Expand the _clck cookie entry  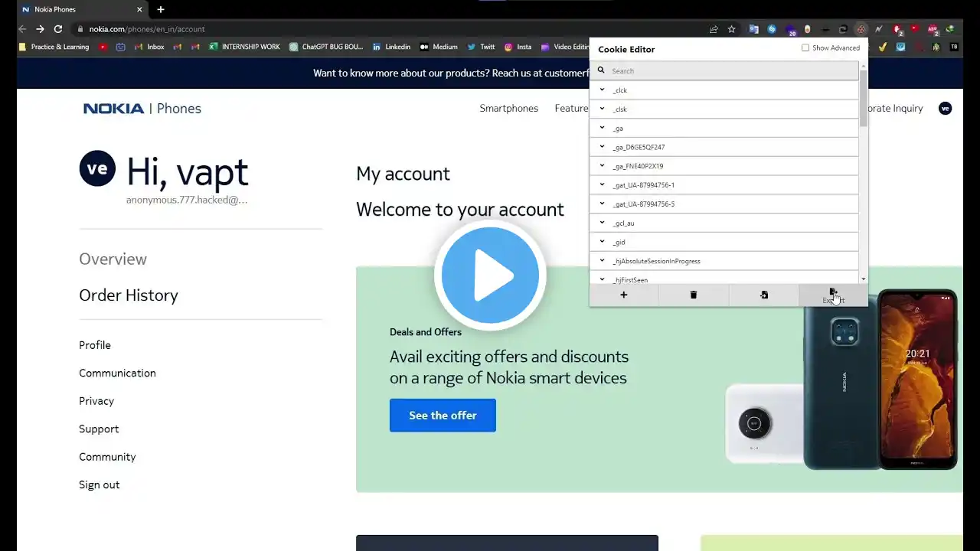724,90
